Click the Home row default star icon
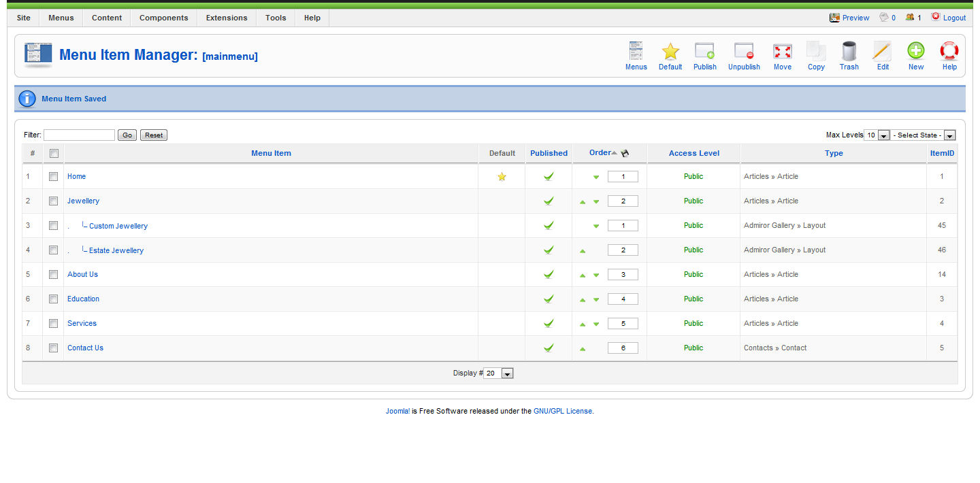The width and height of the screenshot is (980, 483). tap(502, 177)
